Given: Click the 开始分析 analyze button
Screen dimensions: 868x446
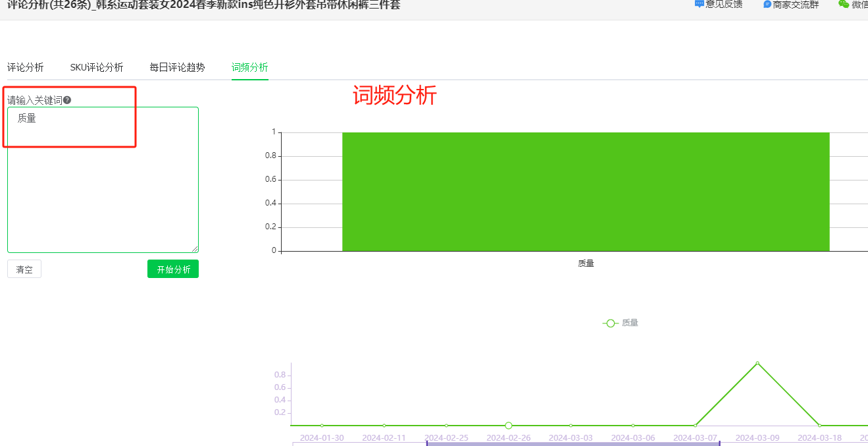Looking at the screenshot, I should coord(172,268).
